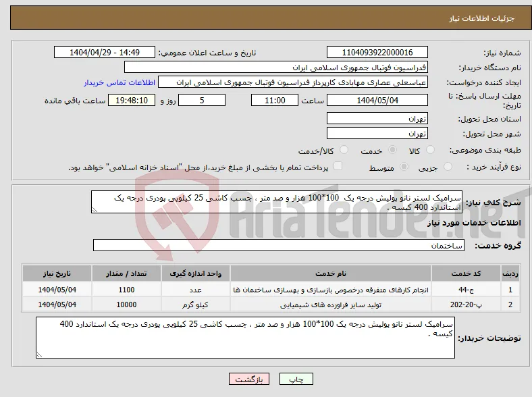Click the شهر محل تحویل field تهران
This screenshot has width=532, height=397.
[377, 134]
